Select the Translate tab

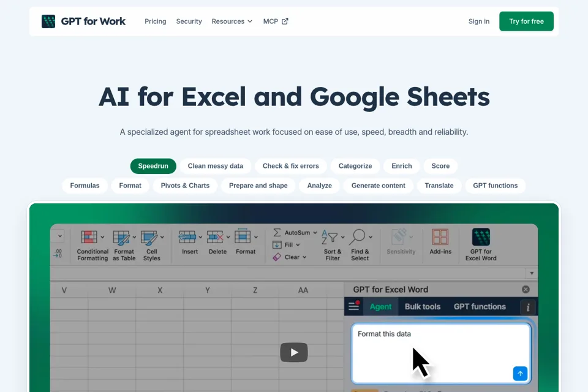(439, 186)
